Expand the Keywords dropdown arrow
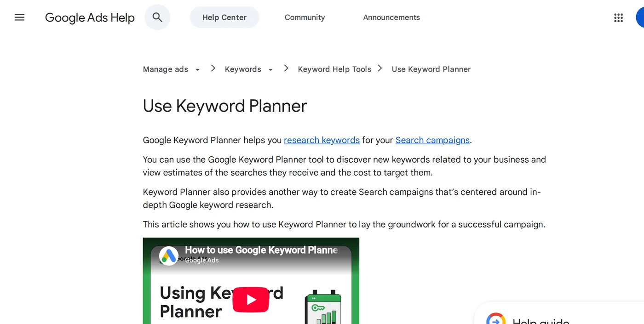This screenshot has height=324, width=644. [270, 70]
